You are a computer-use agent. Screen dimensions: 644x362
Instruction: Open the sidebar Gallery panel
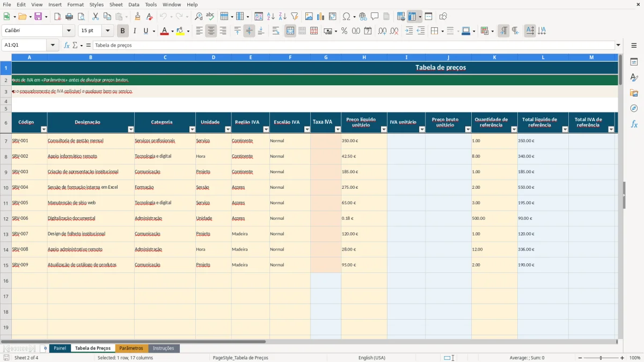pyautogui.click(x=634, y=93)
